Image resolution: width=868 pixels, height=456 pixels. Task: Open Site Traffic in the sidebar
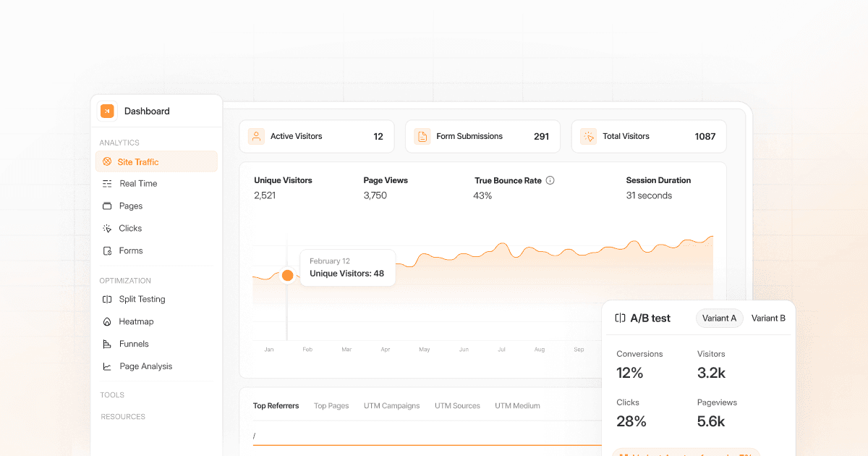pyautogui.click(x=156, y=161)
